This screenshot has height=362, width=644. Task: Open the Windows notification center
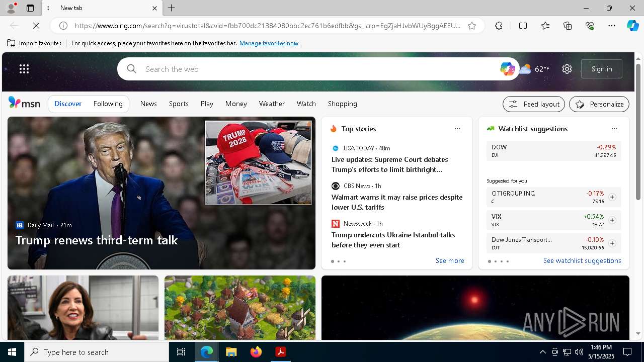coord(628,352)
